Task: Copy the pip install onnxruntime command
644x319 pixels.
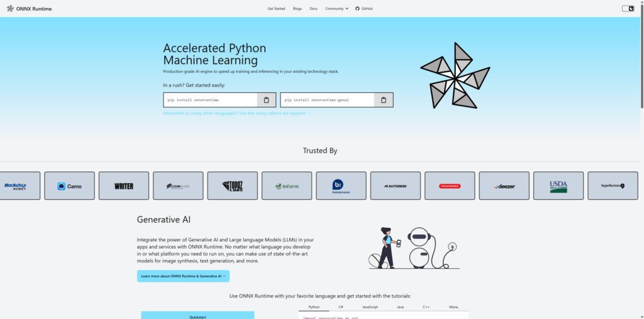Action: click(266, 100)
